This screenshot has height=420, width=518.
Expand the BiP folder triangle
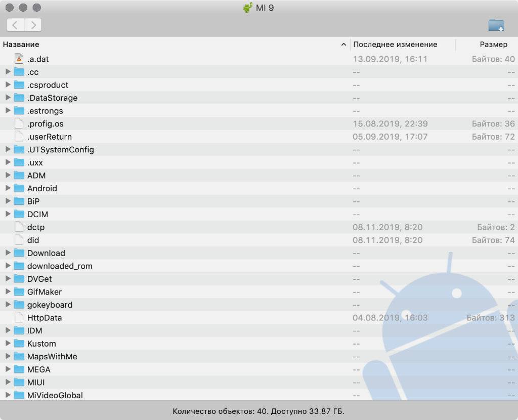click(8, 201)
